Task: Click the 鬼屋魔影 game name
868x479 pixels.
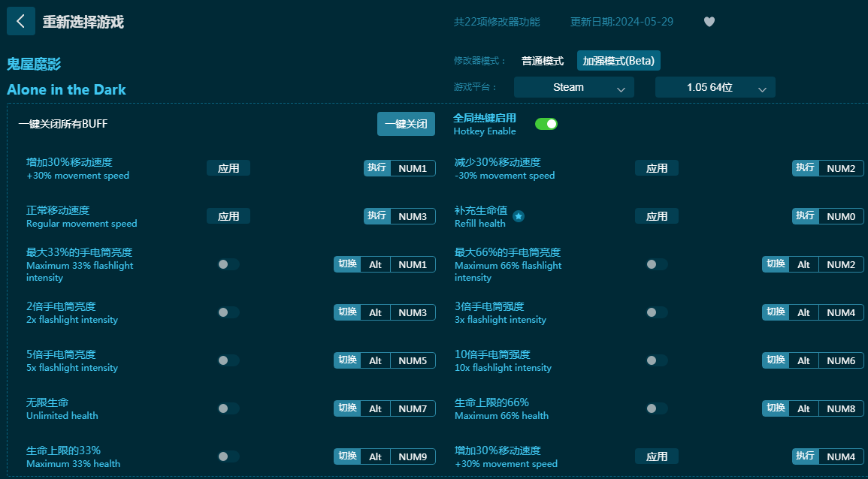Action: [x=34, y=64]
